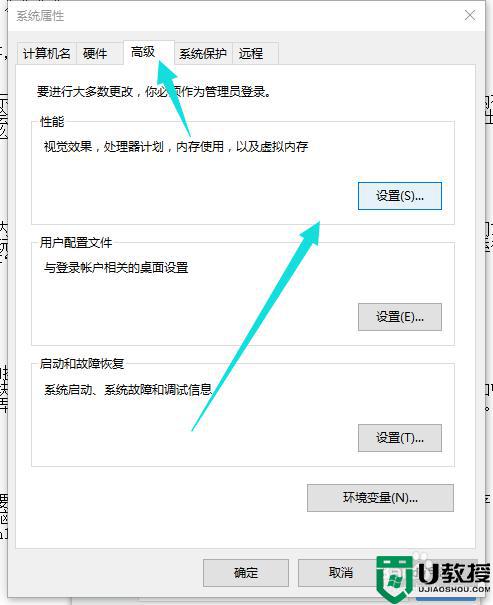
Task: Click the 视觉效果 description text
Action: 176,147
